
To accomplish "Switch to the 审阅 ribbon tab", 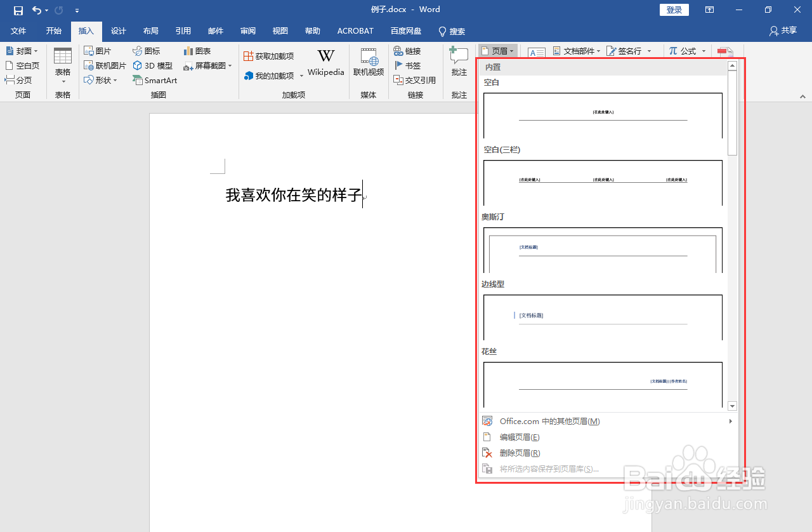I will tap(247, 30).
